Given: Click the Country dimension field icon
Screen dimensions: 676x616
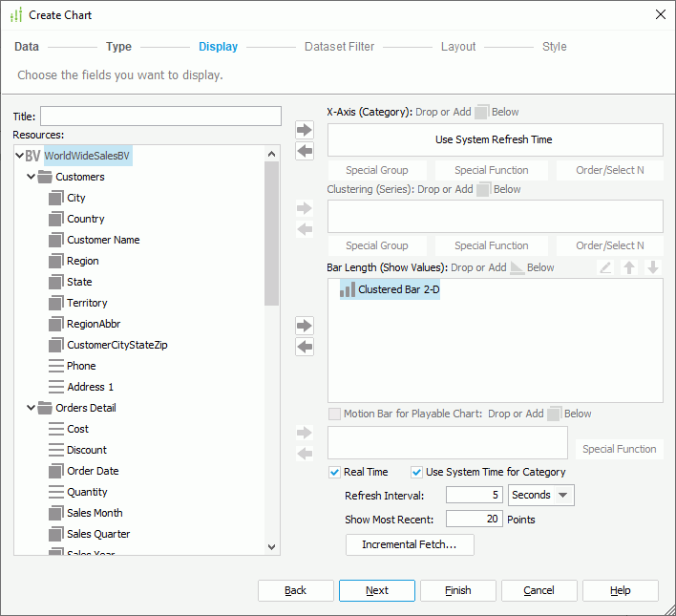Looking at the screenshot, I should pyautogui.click(x=56, y=219).
